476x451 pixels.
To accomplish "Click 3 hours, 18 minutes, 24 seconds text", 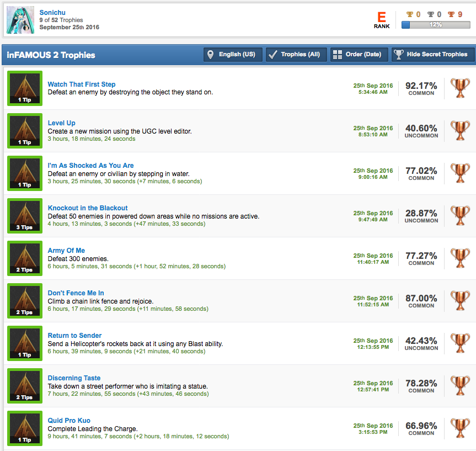I will [92, 139].
